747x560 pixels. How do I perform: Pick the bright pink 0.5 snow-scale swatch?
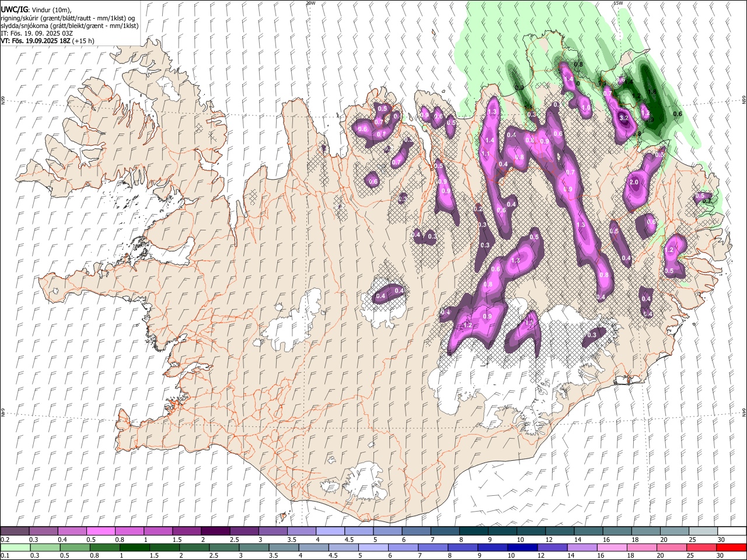pos(101,531)
